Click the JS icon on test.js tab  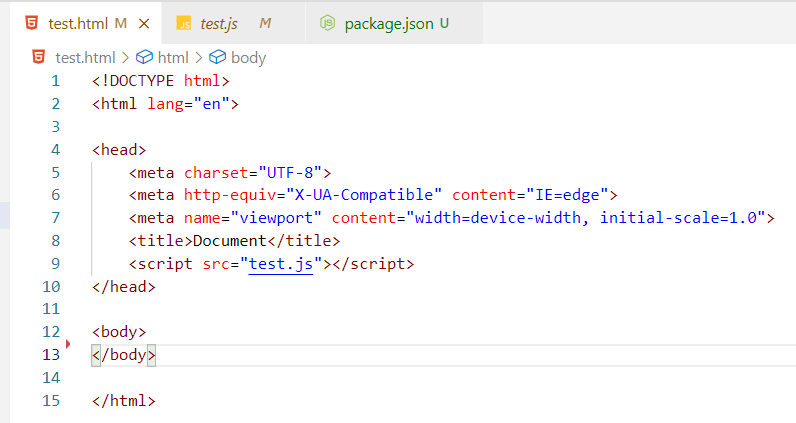(x=183, y=23)
